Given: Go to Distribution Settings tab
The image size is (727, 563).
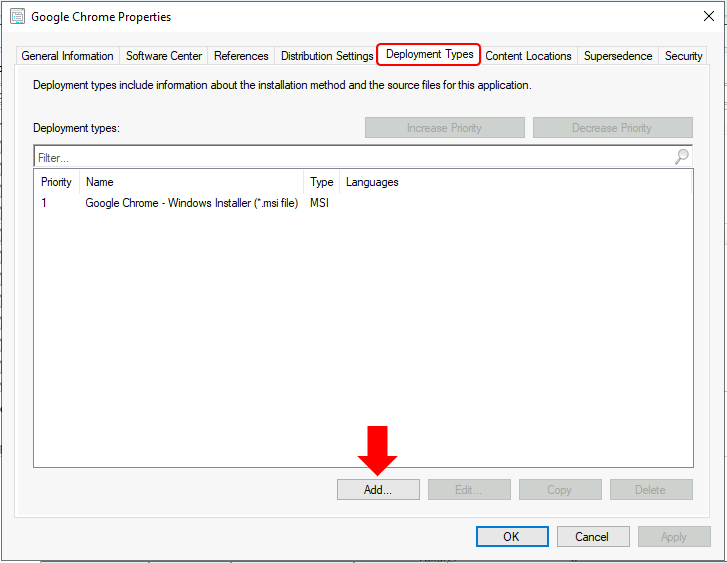Looking at the screenshot, I should point(327,56).
